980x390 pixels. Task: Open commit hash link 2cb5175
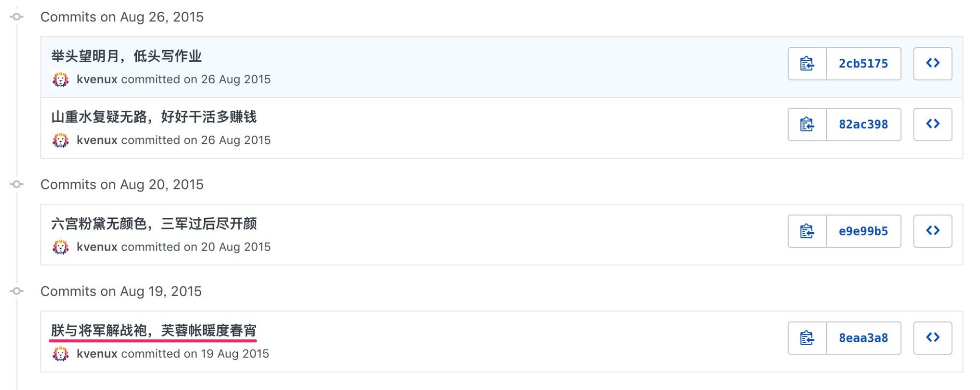(x=864, y=64)
